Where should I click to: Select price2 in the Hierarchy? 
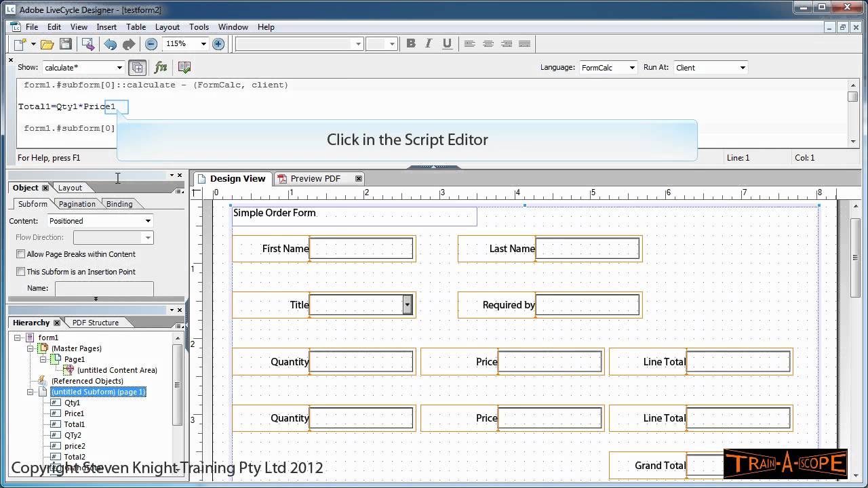pyautogui.click(x=75, y=446)
